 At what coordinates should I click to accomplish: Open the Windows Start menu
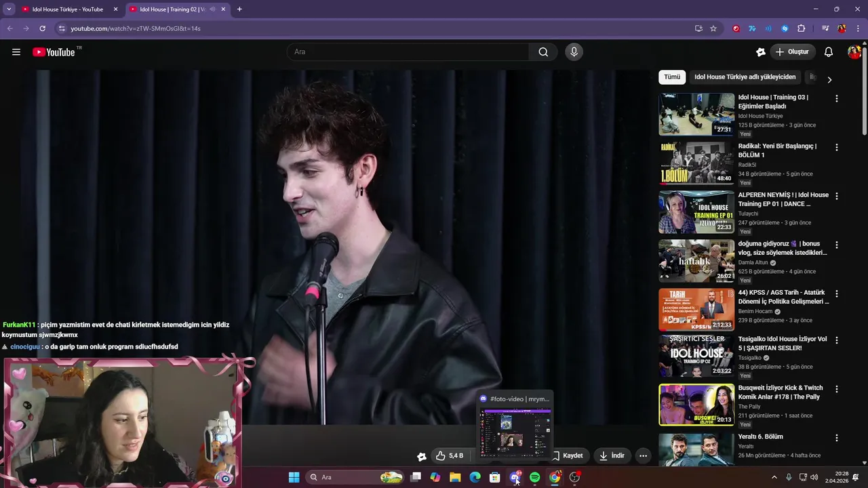click(294, 477)
